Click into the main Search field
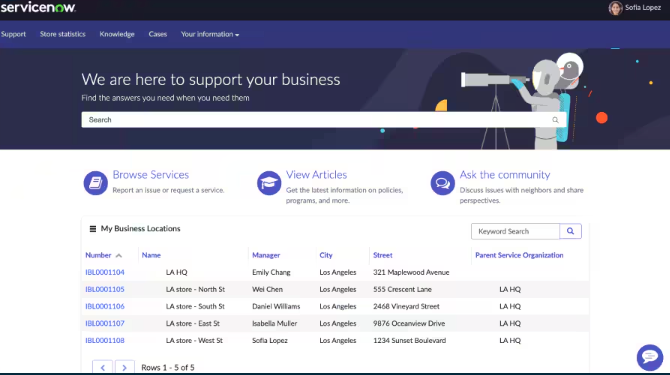Viewport: 670px width, 375px height. (324, 120)
